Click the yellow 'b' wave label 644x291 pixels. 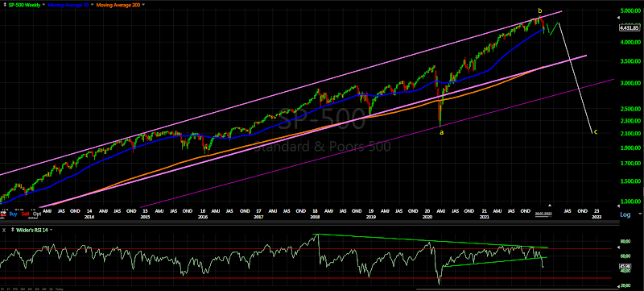540,10
